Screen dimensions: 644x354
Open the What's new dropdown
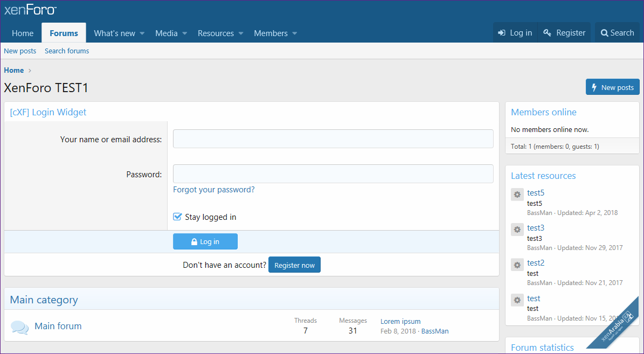pos(115,33)
